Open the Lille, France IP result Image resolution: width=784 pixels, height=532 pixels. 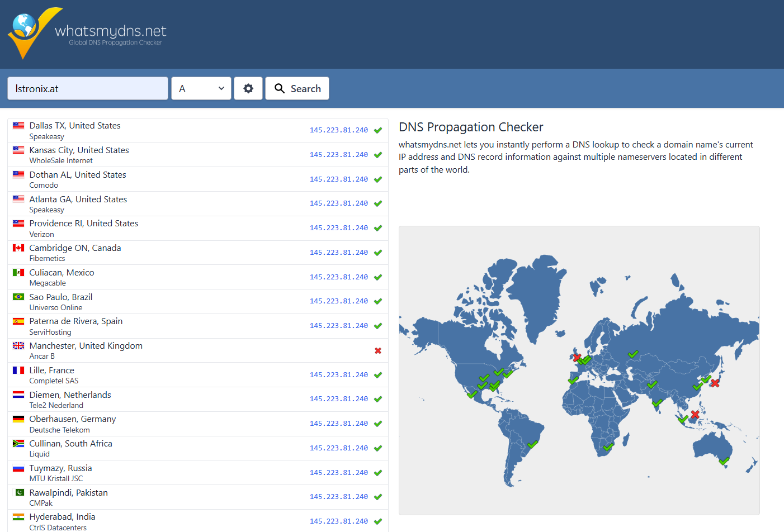[338, 375]
